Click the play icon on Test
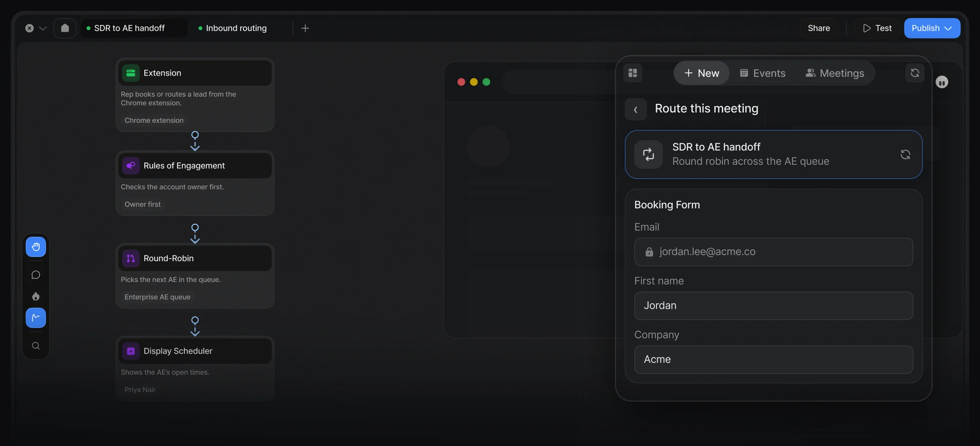This screenshot has height=446, width=980. pos(867,28)
